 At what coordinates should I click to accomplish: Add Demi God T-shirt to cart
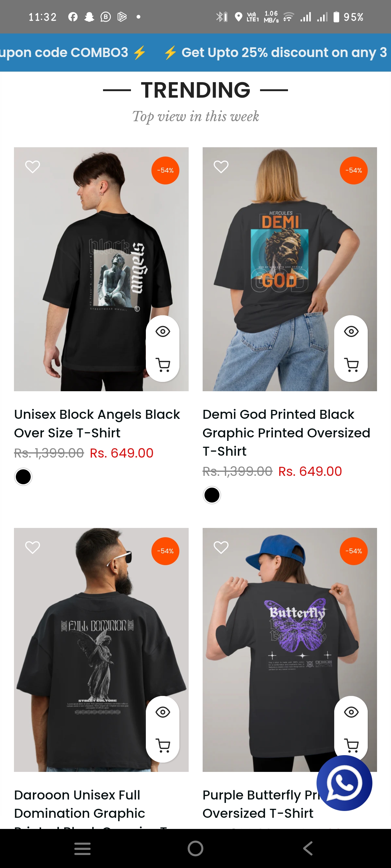click(x=351, y=365)
